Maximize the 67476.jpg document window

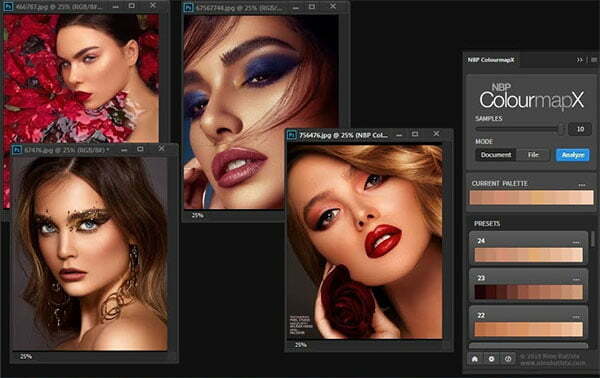pyautogui.click(x=140, y=149)
